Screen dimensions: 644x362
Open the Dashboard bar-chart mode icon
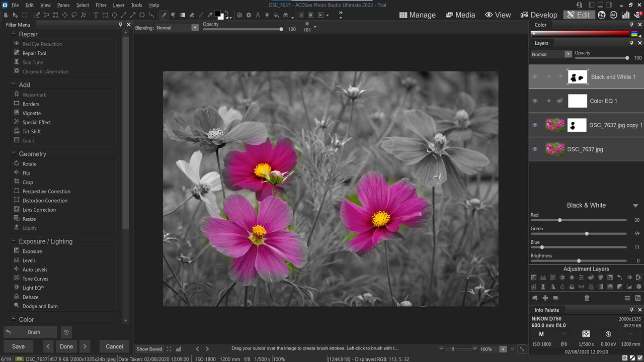click(626, 15)
